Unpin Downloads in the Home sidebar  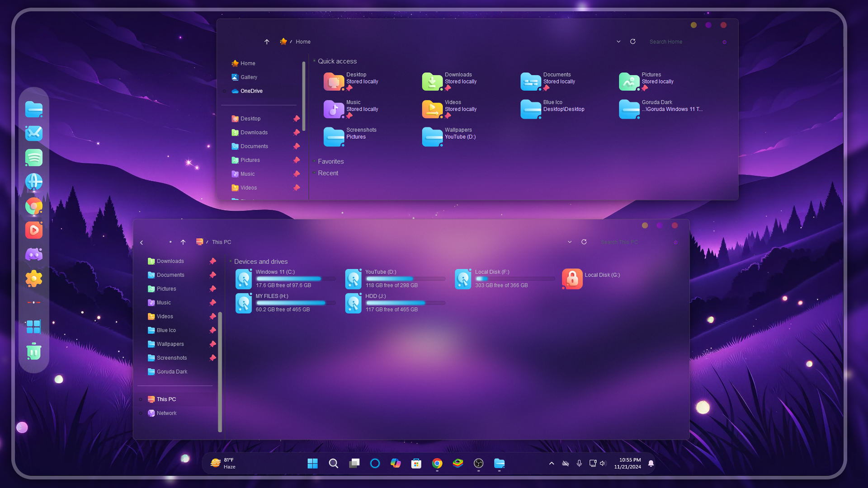(297, 132)
